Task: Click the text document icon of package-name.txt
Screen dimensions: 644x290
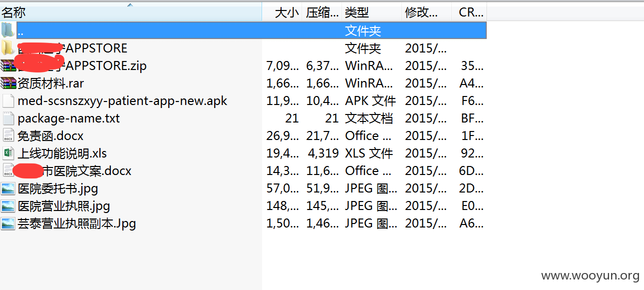Action: coord(8,118)
